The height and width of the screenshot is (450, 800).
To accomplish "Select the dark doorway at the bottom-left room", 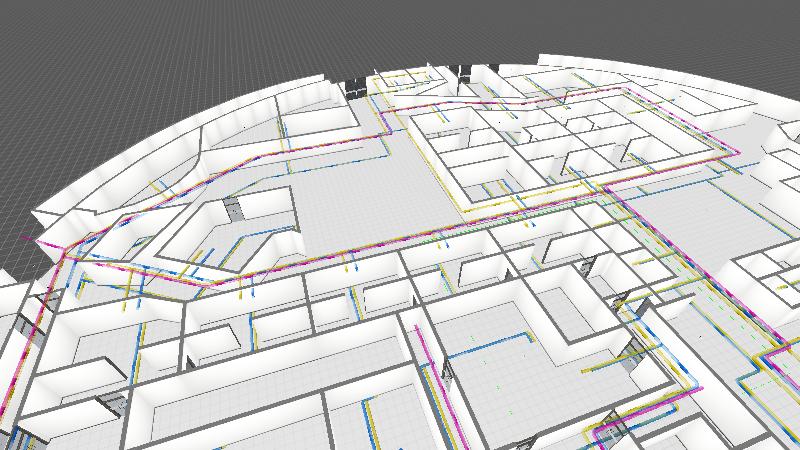I will click(x=112, y=403).
